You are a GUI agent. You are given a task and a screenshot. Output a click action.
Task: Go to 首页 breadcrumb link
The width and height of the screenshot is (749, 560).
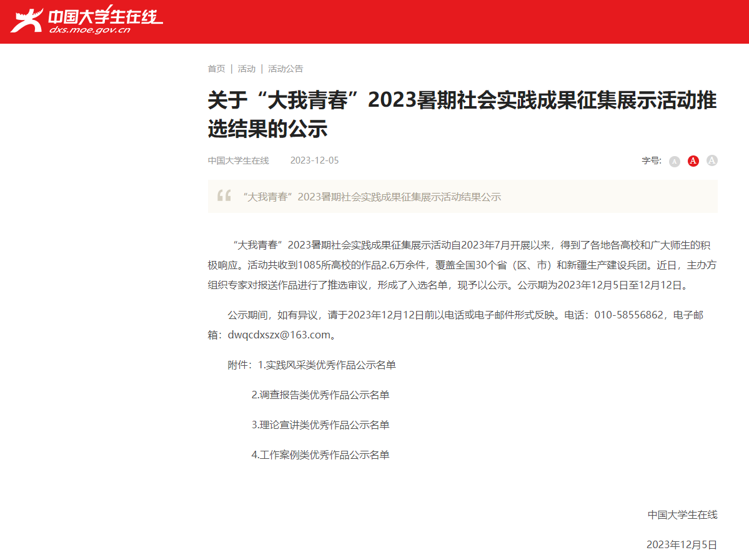tap(216, 69)
